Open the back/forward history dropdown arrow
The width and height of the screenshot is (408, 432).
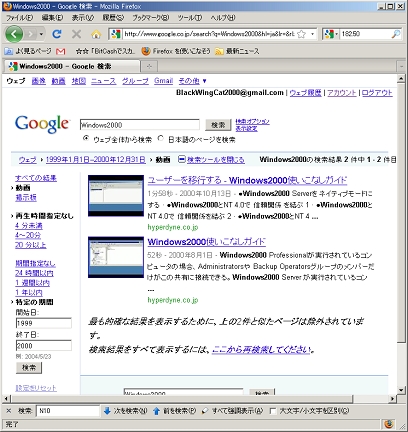click(41, 34)
